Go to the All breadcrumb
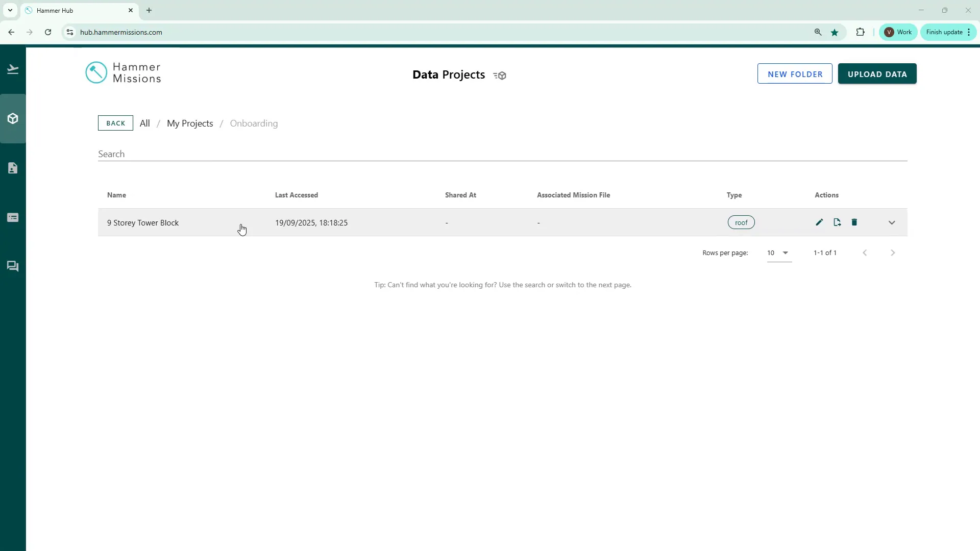Viewport: 980px width, 551px height. (x=145, y=123)
